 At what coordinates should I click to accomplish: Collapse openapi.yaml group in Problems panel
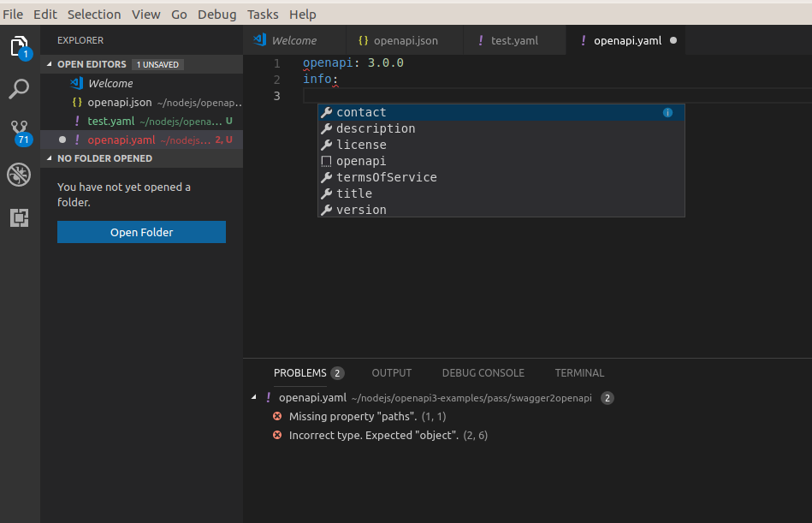[x=254, y=397]
